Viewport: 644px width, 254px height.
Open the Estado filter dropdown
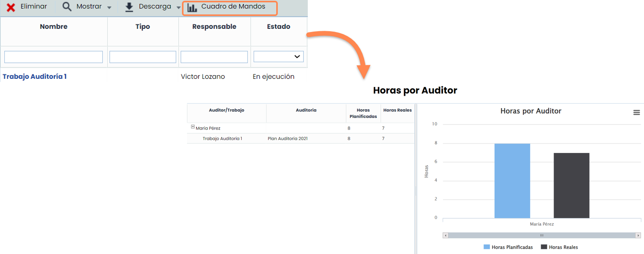(278, 57)
